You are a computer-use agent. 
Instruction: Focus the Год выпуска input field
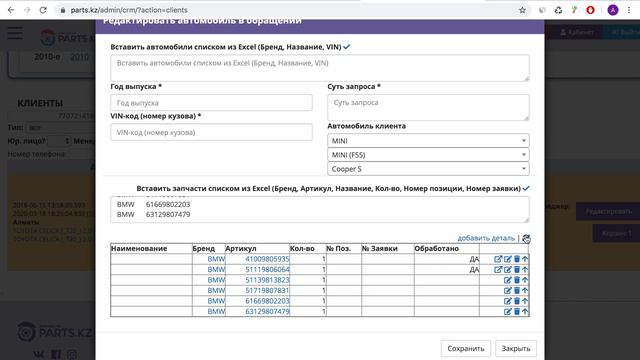pos(211,103)
